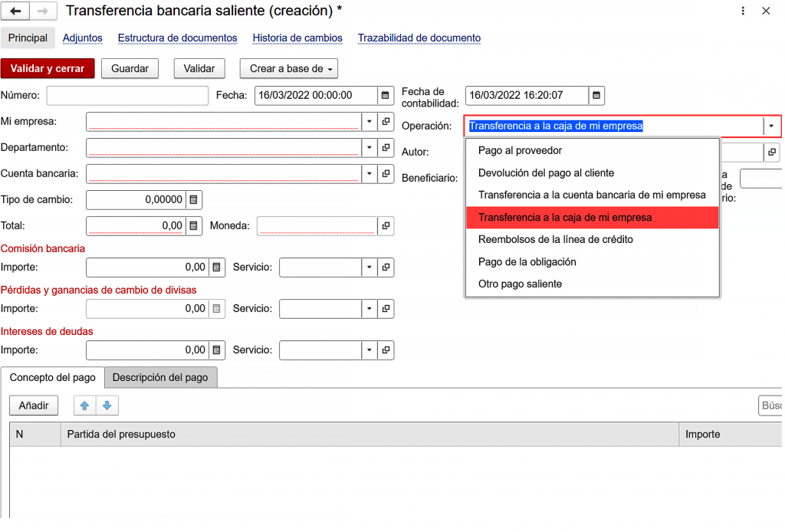Open the Adjuntos link tab
The height and width of the screenshot is (532, 785).
(83, 38)
